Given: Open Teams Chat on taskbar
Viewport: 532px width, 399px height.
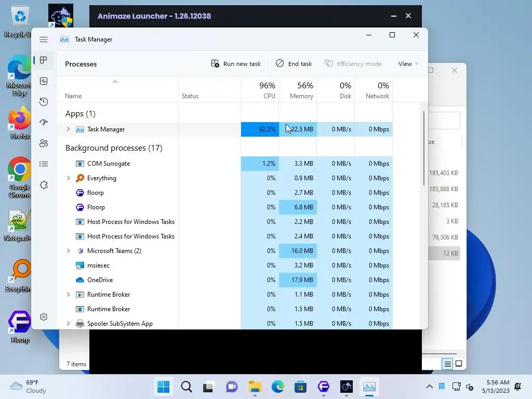Looking at the screenshot, I should pos(232,387).
